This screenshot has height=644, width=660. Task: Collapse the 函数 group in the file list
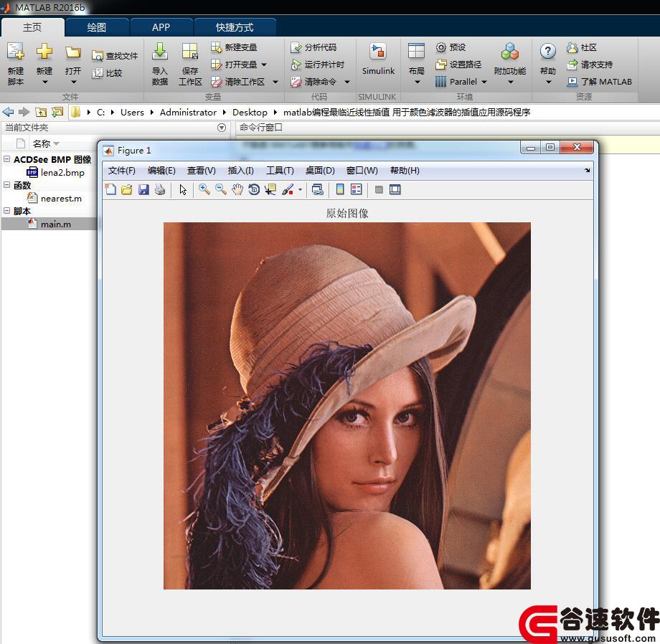click(6, 184)
